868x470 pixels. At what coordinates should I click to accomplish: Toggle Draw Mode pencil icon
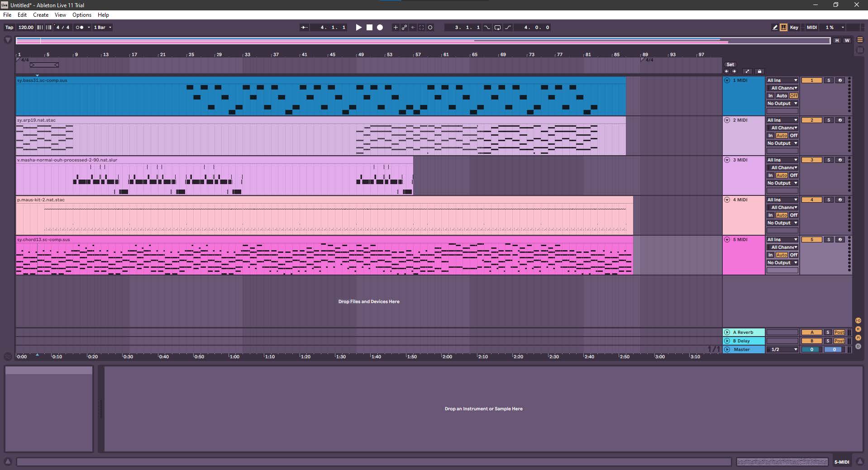pos(775,28)
